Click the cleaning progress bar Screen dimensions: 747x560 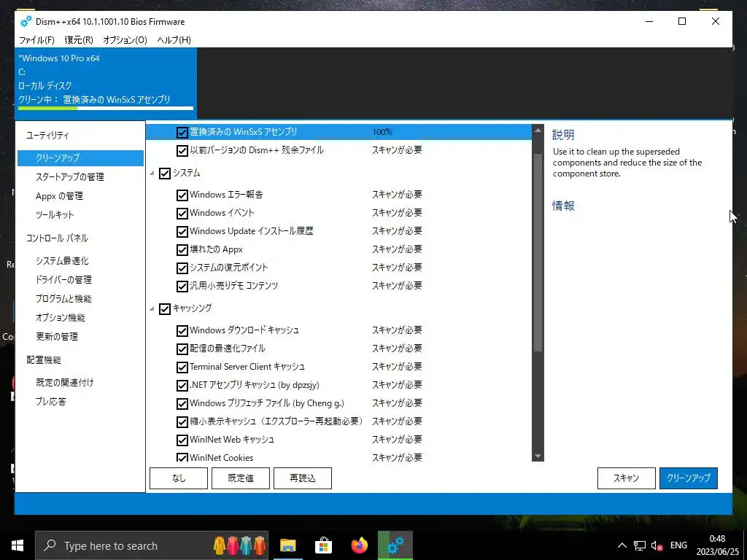tap(106, 109)
